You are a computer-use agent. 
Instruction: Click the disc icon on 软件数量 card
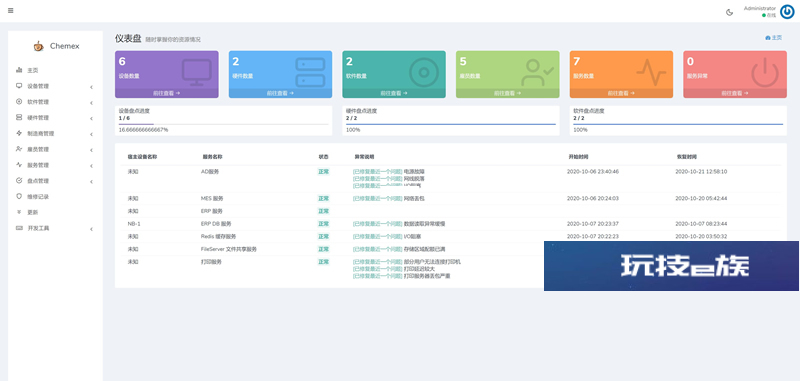click(x=424, y=72)
